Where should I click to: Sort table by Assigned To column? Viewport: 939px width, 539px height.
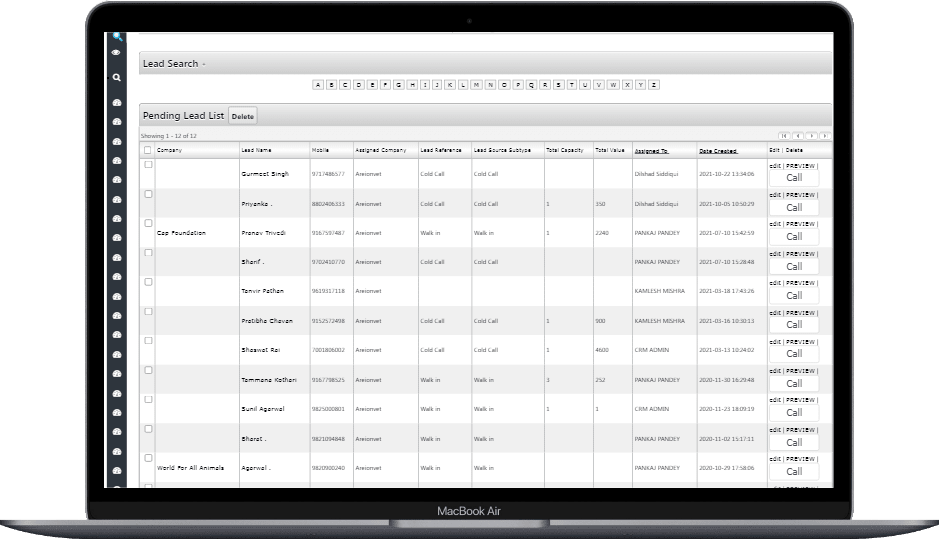point(651,151)
